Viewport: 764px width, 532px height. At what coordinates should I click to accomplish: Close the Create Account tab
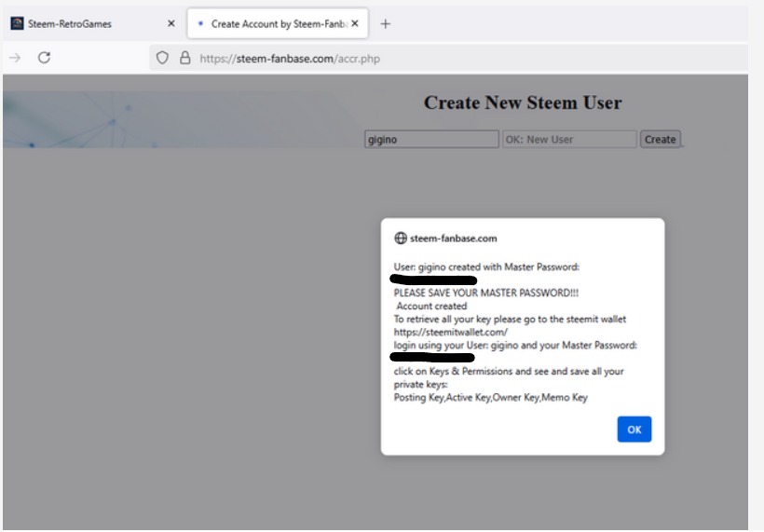pyautogui.click(x=355, y=23)
